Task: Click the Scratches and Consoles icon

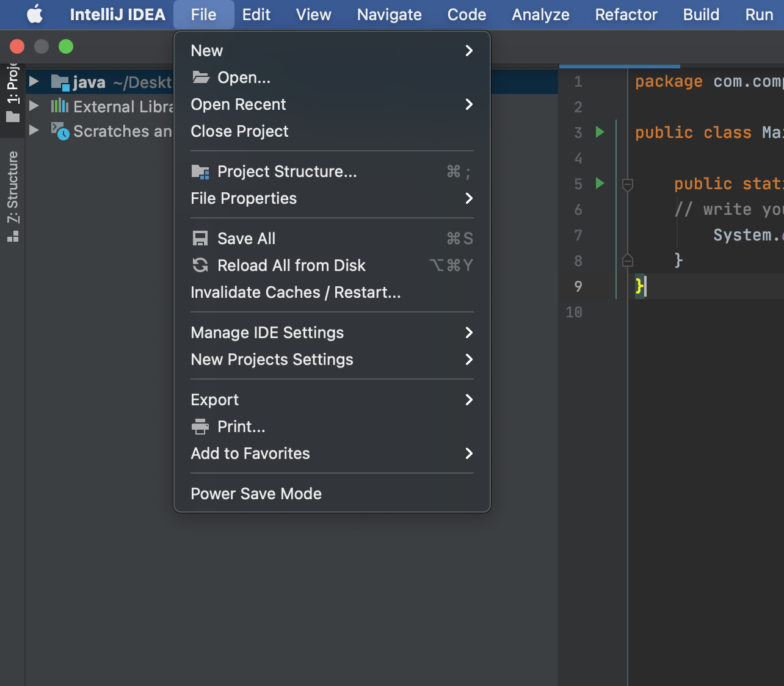Action: pyautogui.click(x=60, y=131)
